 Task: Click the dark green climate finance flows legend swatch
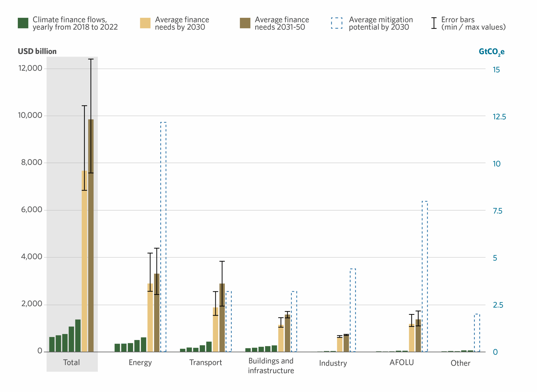coord(23,23)
